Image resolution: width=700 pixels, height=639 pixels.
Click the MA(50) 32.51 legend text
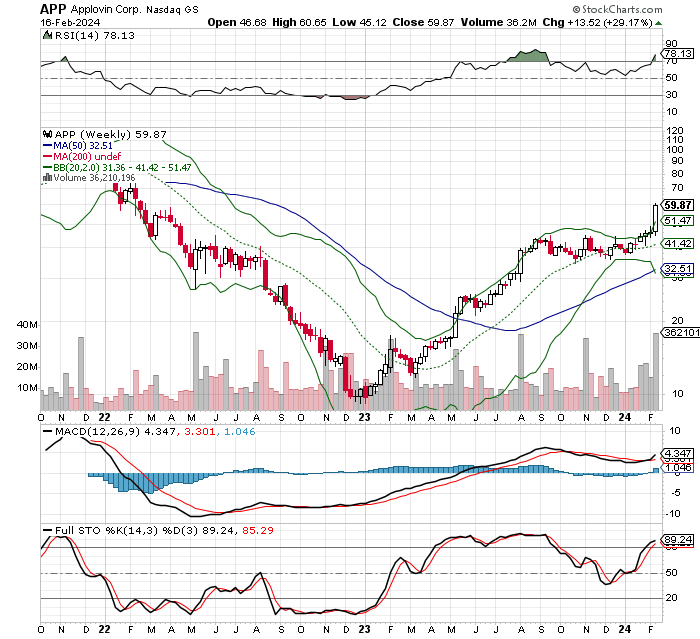click(83, 146)
